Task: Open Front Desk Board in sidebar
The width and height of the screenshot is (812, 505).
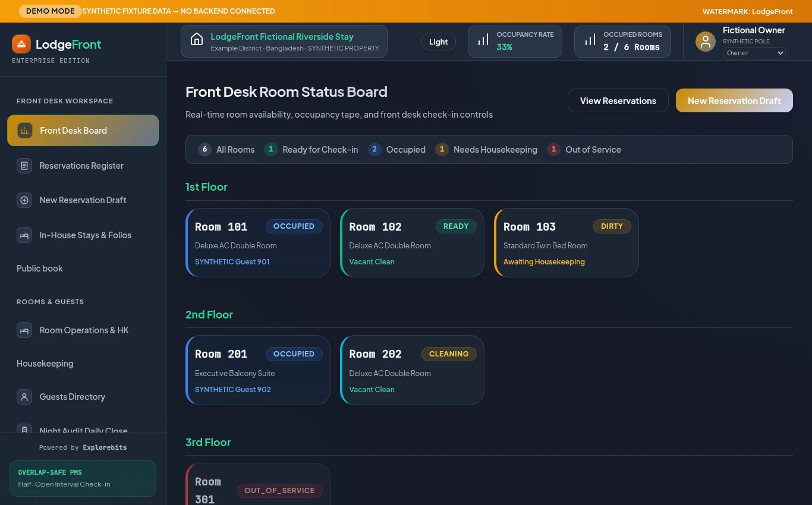Action: (83, 130)
